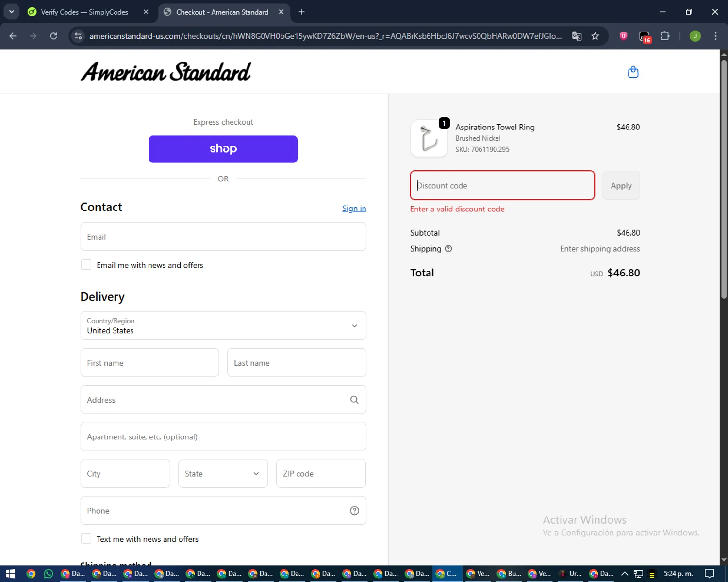
Task: Click the Apply discount button
Action: pyautogui.click(x=621, y=185)
